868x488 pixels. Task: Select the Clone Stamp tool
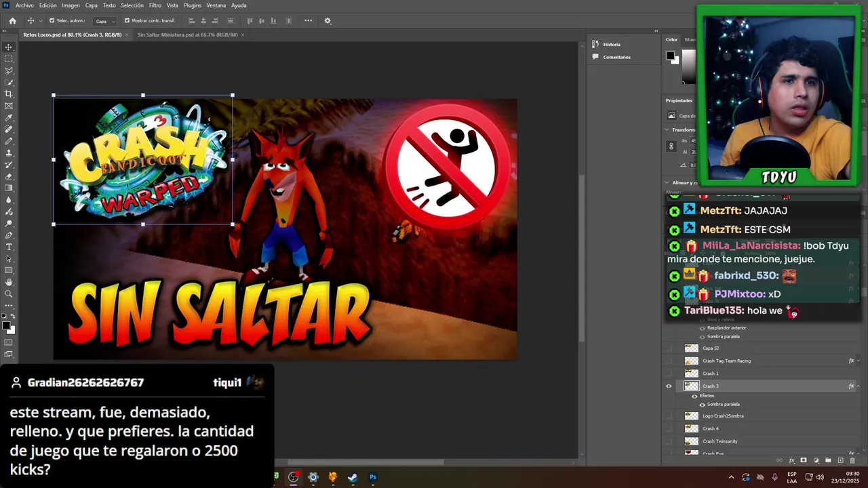point(9,153)
